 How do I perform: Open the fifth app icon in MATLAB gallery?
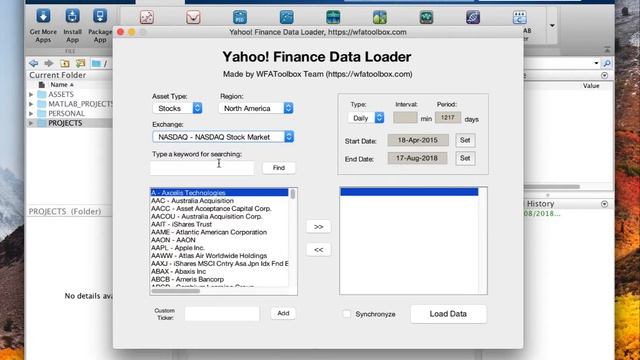(333, 17)
